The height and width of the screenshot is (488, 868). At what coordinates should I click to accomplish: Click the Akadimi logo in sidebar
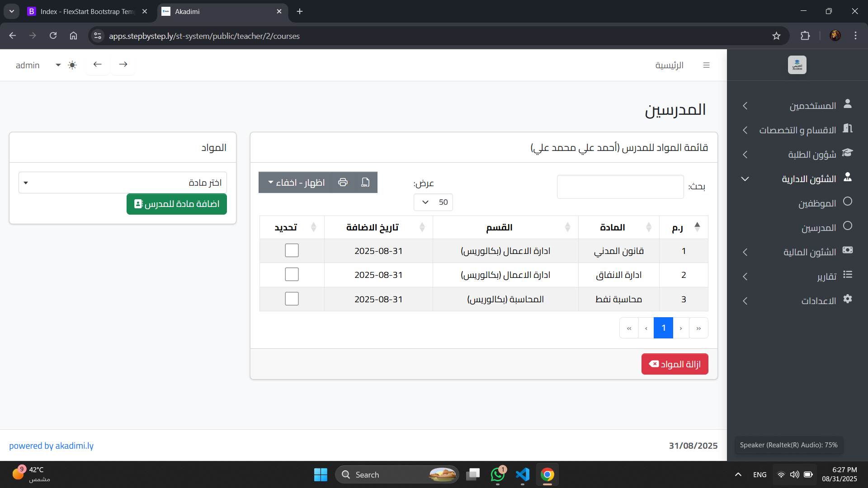coord(797,65)
